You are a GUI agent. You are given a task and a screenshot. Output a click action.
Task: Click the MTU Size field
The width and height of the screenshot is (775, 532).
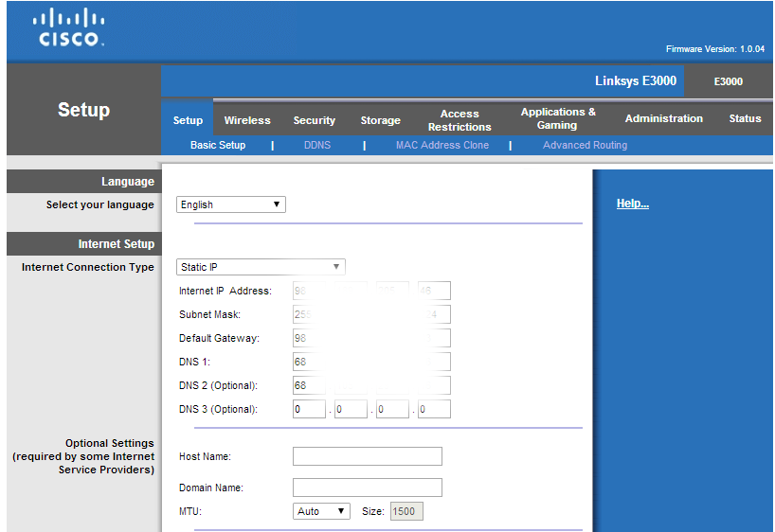click(406, 511)
